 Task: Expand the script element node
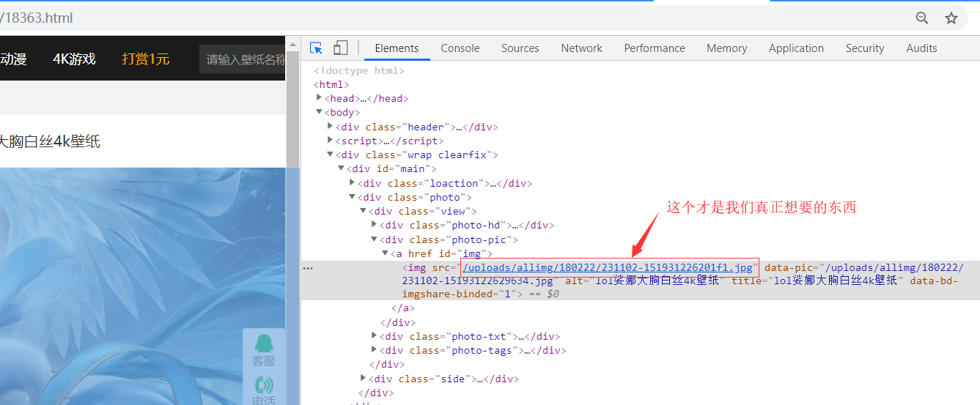coord(330,141)
